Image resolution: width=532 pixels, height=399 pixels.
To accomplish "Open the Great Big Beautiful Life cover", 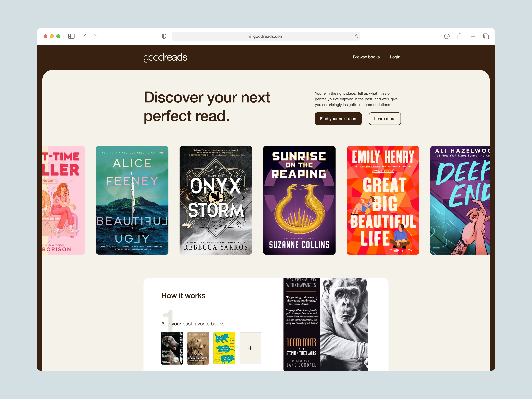I will coord(383,200).
